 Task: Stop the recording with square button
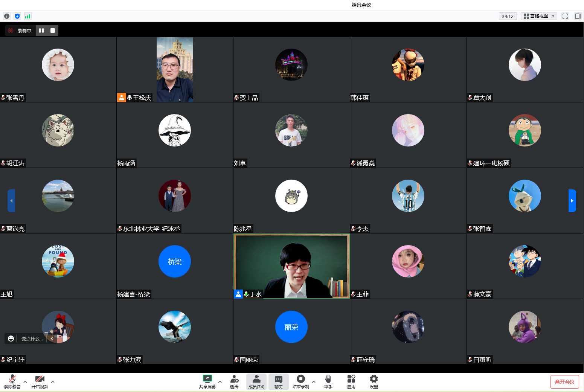pos(53,31)
